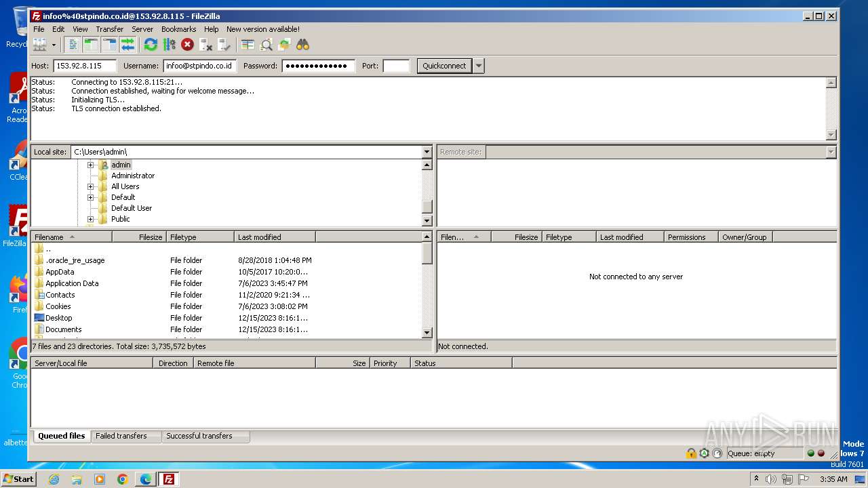
Task: Open the Quickconnect history dropdown
Action: click(x=479, y=66)
